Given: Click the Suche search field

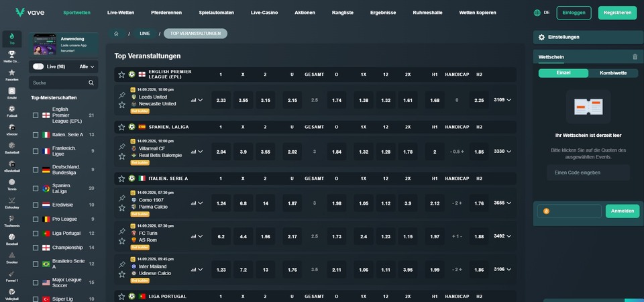Looking at the screenshot, I should coord(63,83).
